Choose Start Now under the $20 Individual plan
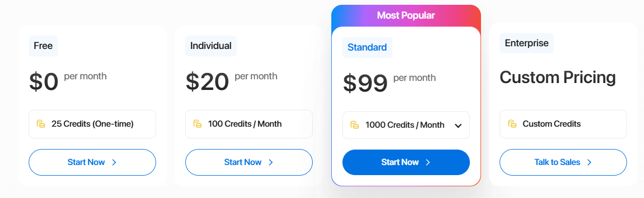 249,162
